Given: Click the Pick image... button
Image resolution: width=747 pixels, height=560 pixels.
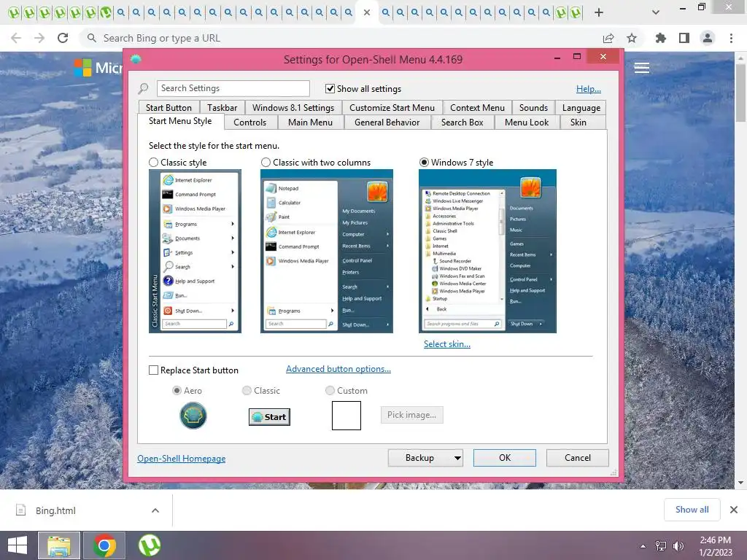Looking at the screenshot, I should click(x=411, y=415).
